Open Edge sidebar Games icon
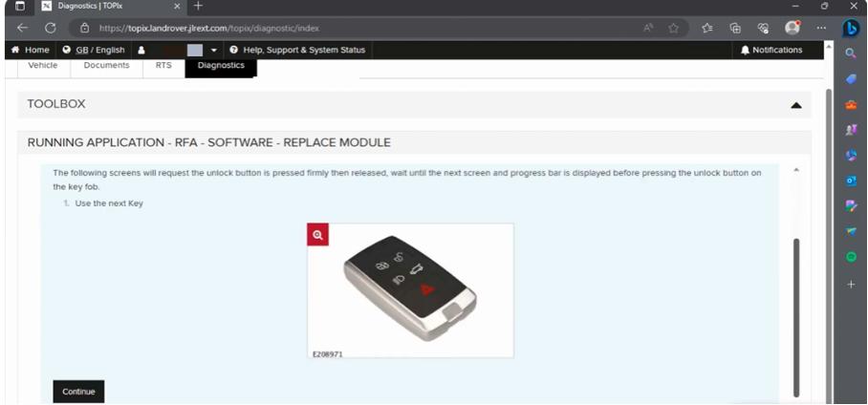 pos(851,130)
